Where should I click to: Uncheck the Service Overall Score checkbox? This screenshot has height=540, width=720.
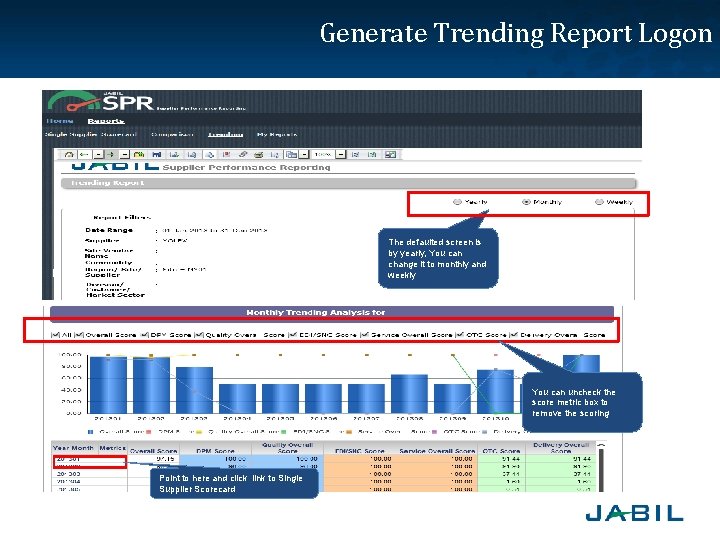[365, 335]
